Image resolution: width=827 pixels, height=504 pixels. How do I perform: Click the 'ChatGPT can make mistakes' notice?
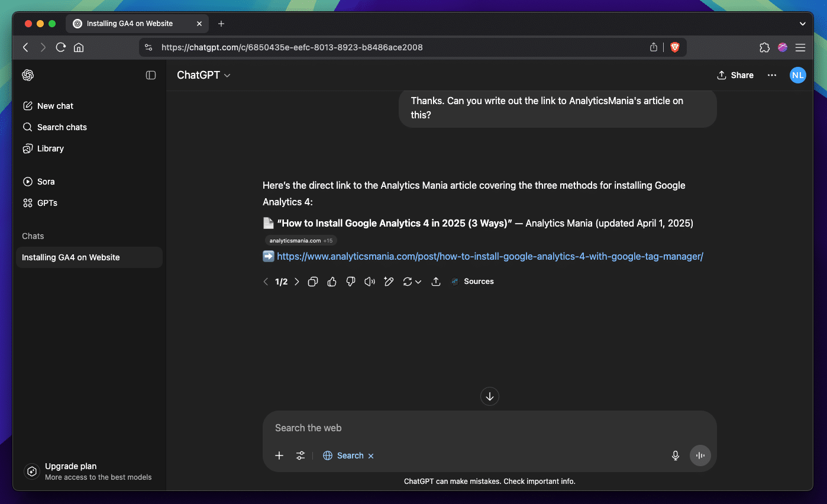tap(489, 481)
